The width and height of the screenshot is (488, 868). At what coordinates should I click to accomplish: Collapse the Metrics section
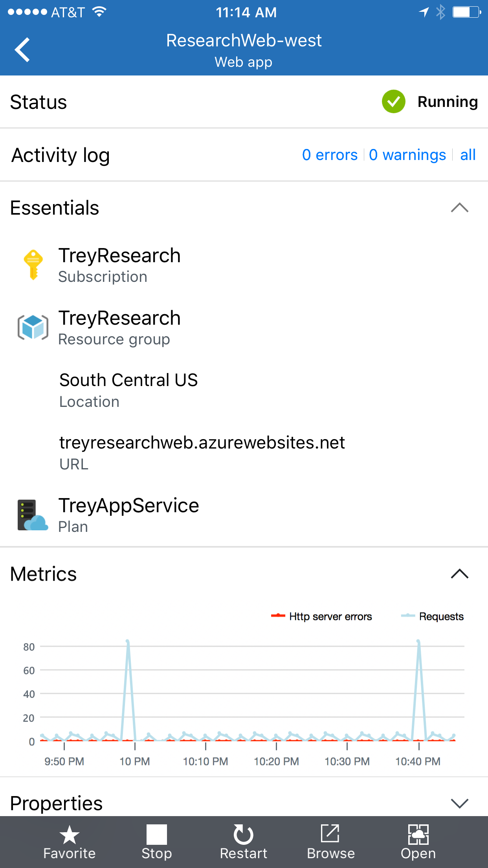coord(460,574)
